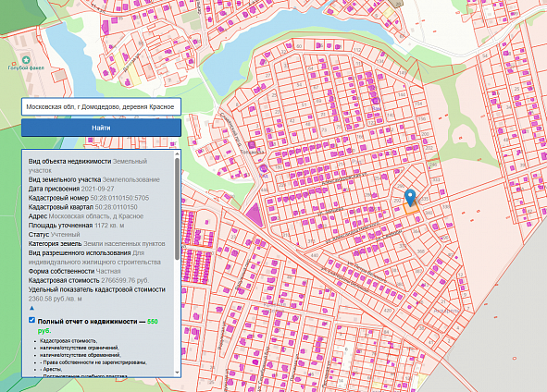Click the green 550 руб. price text
Viewport: 547px width, 392px height.
[98, 325]
